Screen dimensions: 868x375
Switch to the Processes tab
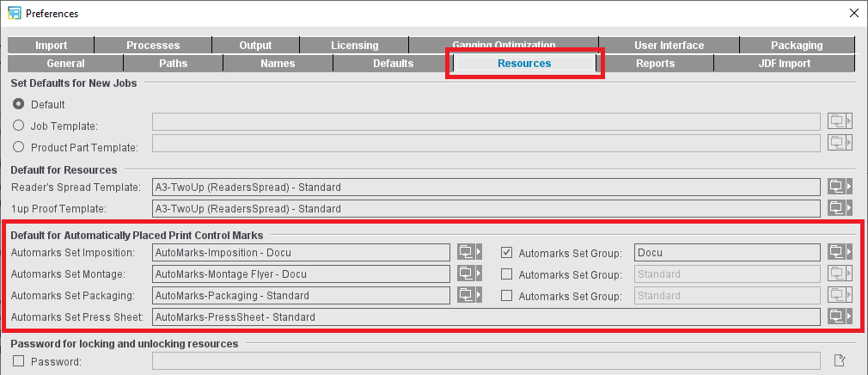tap(153, 46)
